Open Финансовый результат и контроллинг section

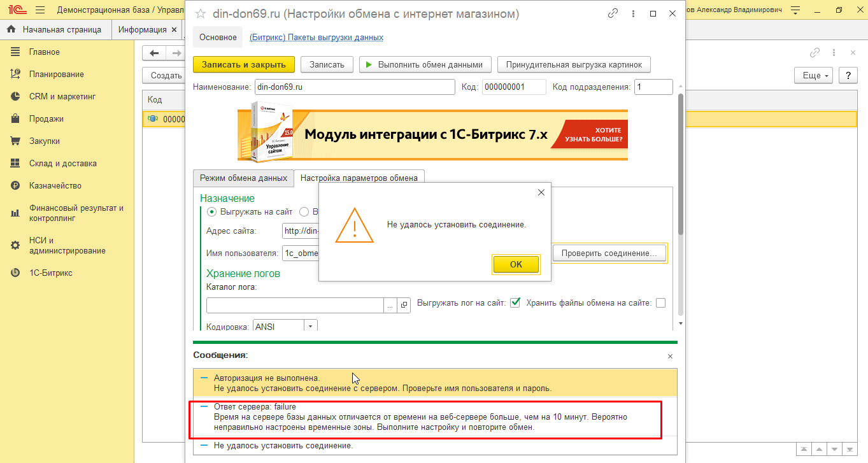tap(76, 213)
